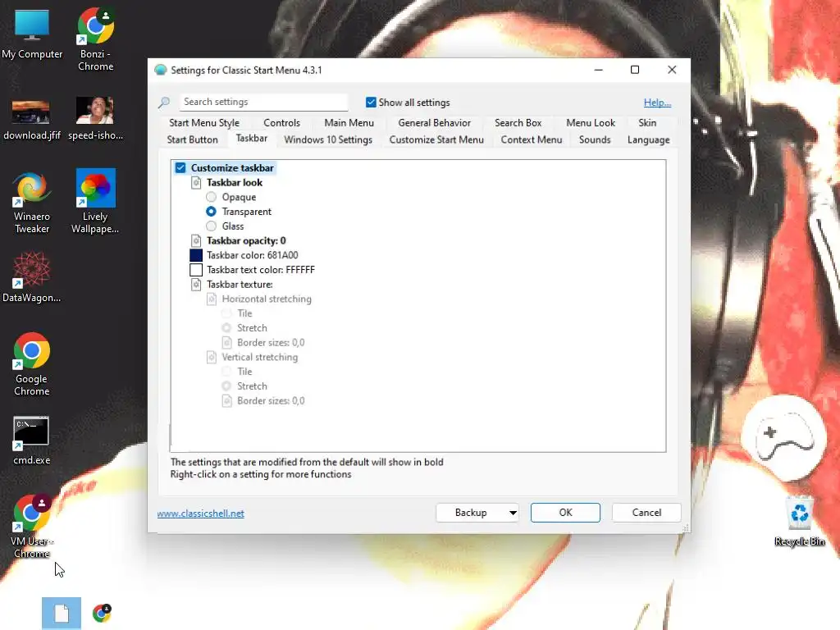Click the search magnifier icon in settings
840x630 pixels.
click(164, 102)
